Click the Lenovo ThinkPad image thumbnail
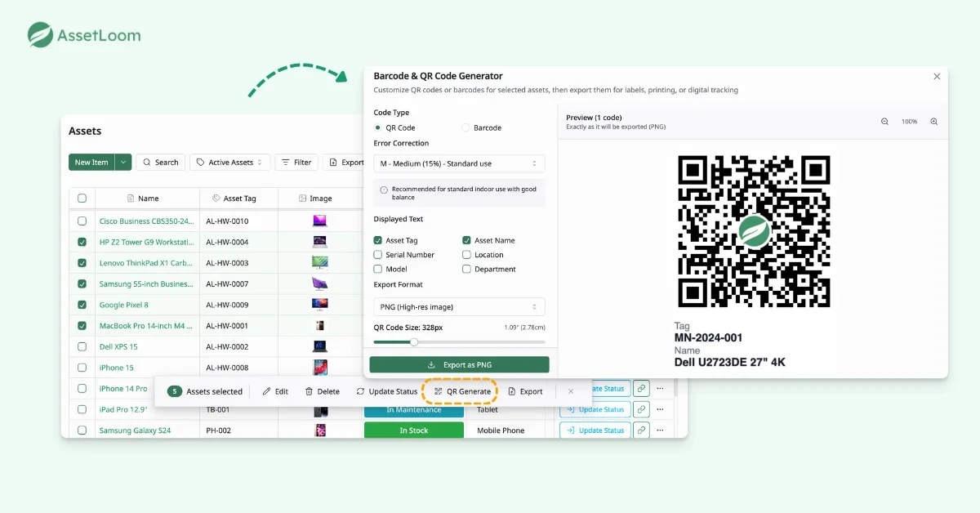 pyautogui.click(x=319, y=263)
